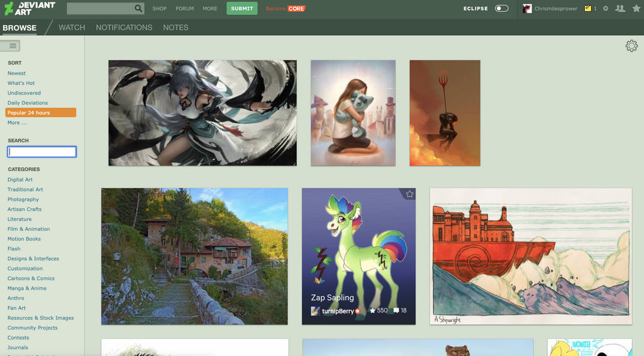This screenshot has height=356, width=644.
Task: Sort by Newest
Action: 16,73
